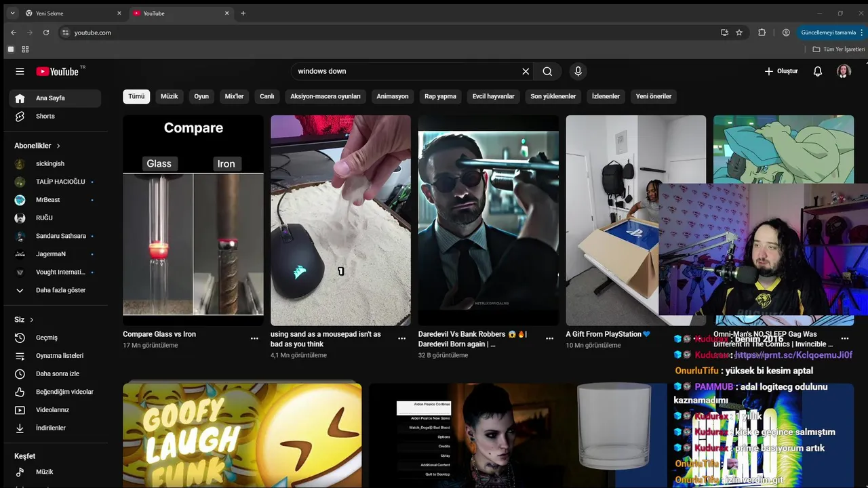Select the Mix'ler filter chip
The width and height of the screenshot is (868, 488).
point(234,96)
